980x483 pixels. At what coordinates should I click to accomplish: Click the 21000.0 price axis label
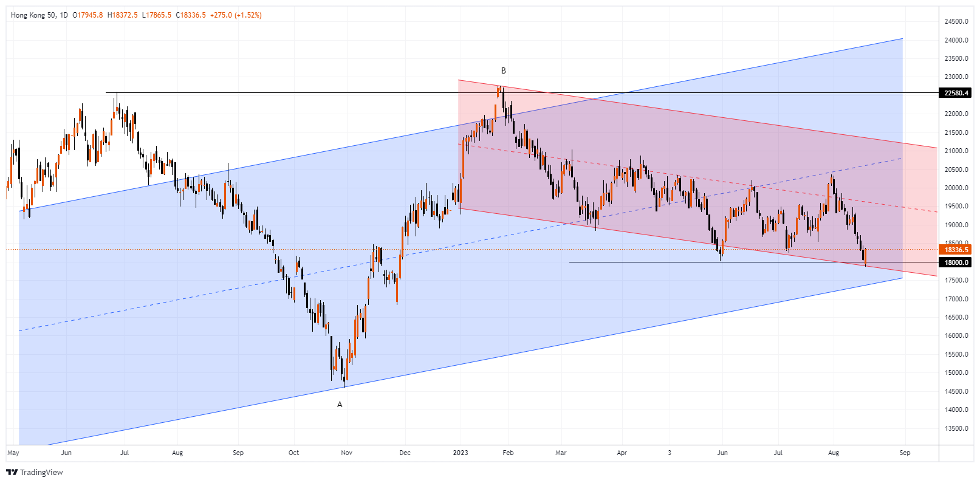coord(956,151)
